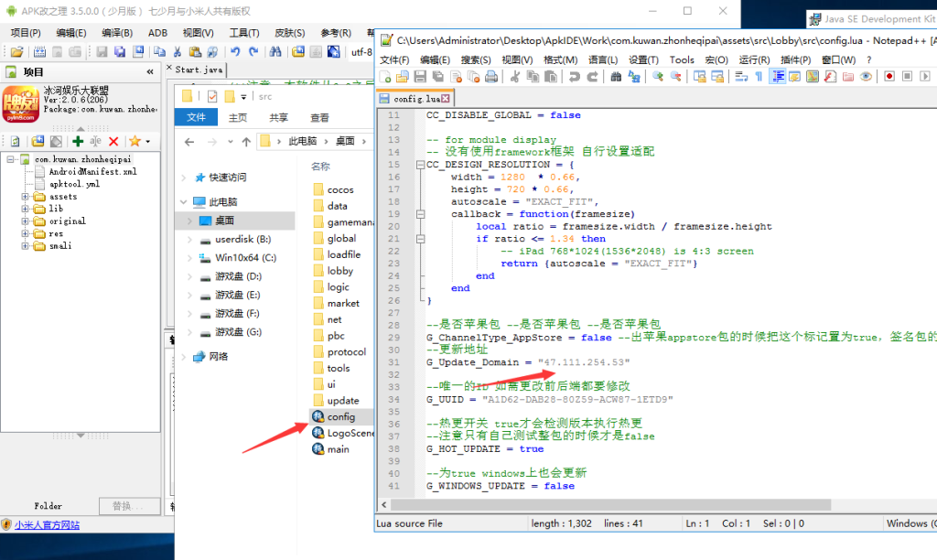Click the green plus add icon in project panel
The width and height of the screenshot is (937, 560).
78,141
